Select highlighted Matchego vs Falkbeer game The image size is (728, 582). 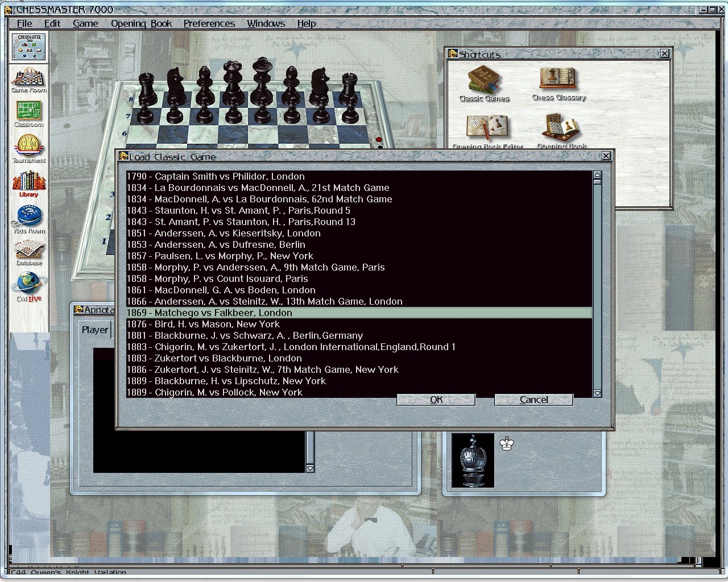[359, 313]
